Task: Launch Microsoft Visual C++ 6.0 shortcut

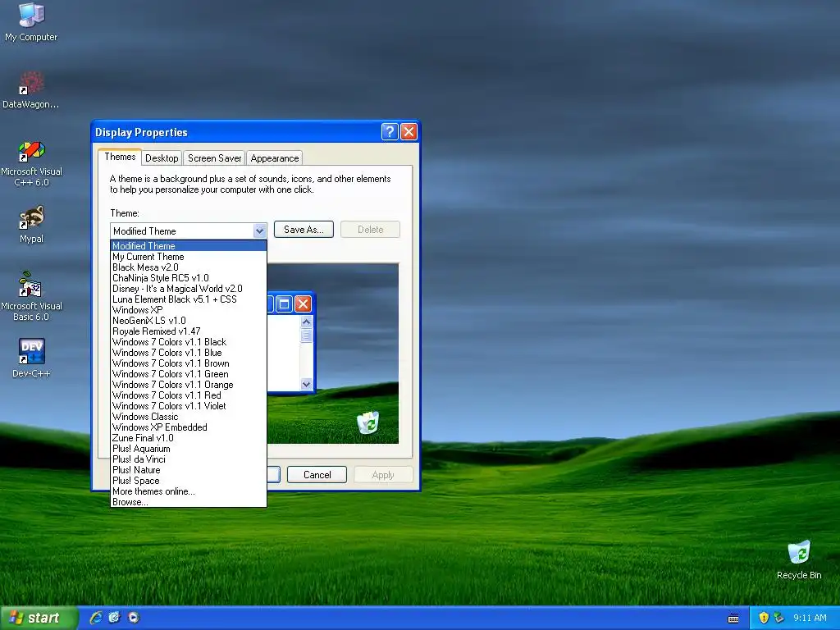Action: click(x=31, y=163)
